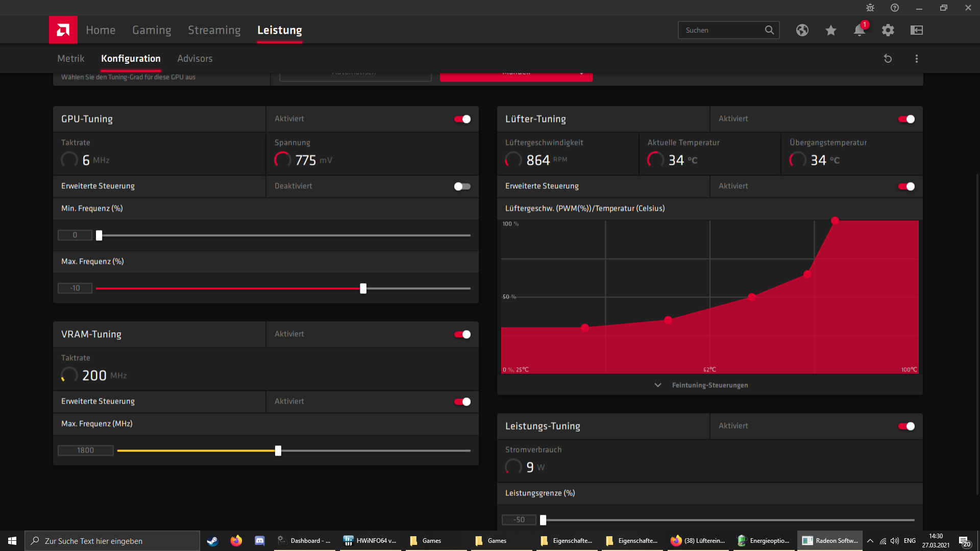Toggle the sidebar panel icon
The width and height of the screenshot is (980, 551).
point(917,30)
